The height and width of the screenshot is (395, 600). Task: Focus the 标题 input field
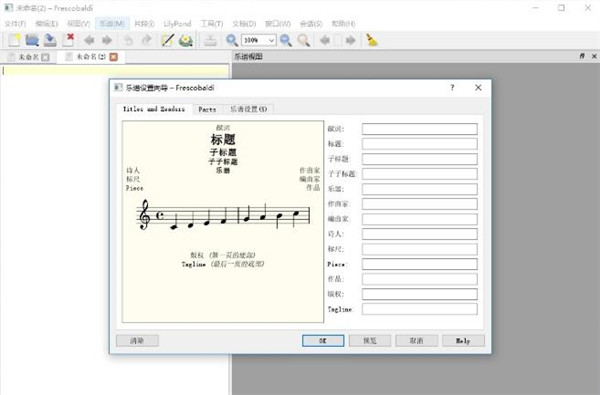pyautogui.click(x=420, y=144)
